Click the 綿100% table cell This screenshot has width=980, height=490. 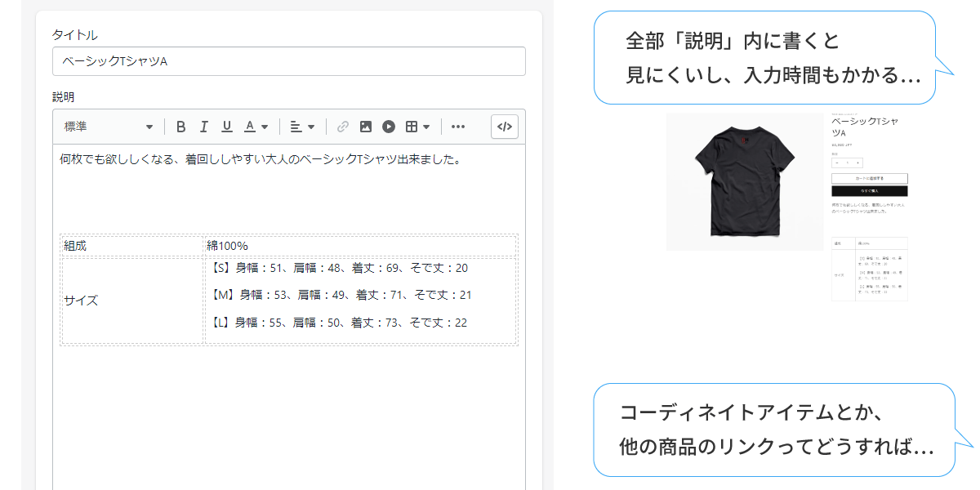360,246
